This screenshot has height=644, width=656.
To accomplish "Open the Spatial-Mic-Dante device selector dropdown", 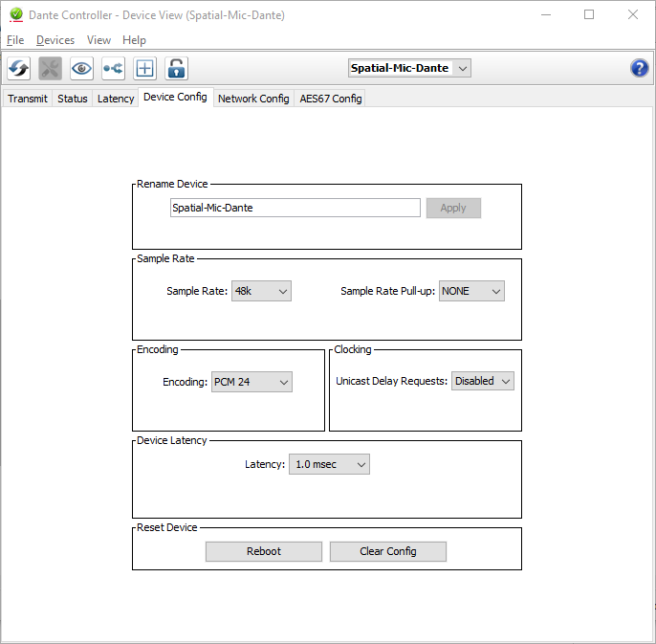I will click(409, 68).
